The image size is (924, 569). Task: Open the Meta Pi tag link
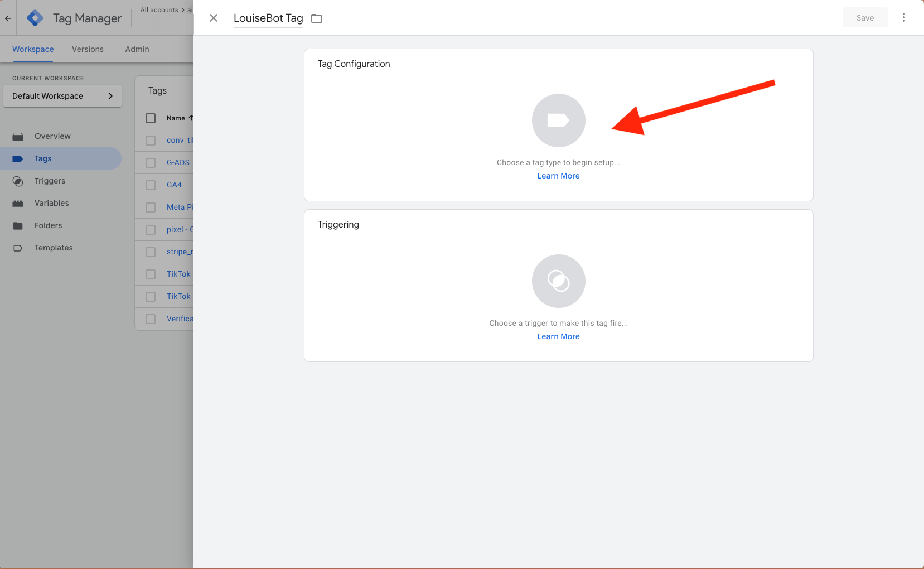(x=180, y=207)
